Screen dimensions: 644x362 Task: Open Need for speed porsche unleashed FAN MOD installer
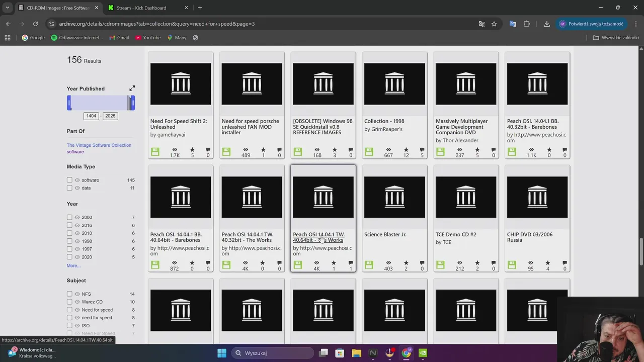[251, 127]
